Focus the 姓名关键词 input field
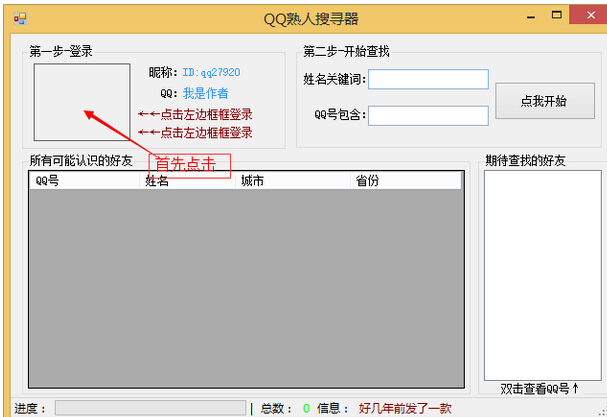 (428, 79)
